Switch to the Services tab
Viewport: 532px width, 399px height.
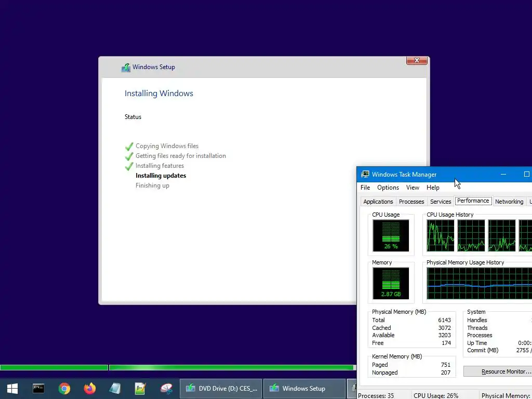pyautogui.click(x=441, y=202)
